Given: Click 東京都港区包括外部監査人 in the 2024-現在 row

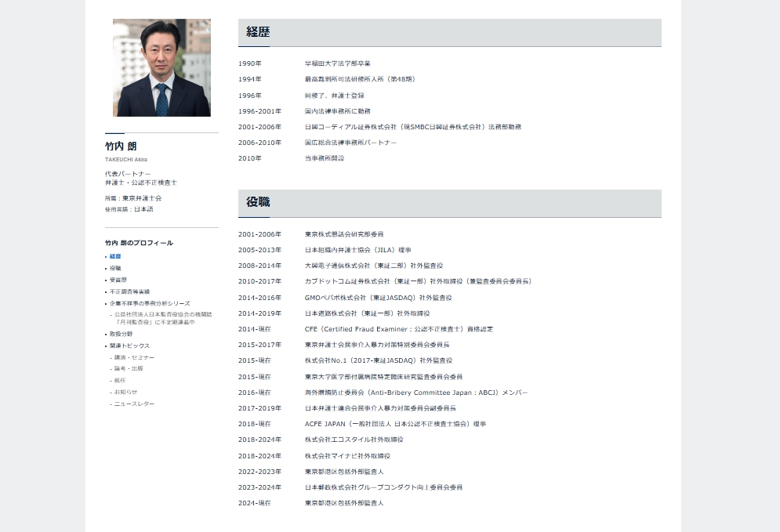Looking at the screenshot, I should click(344, 503).
